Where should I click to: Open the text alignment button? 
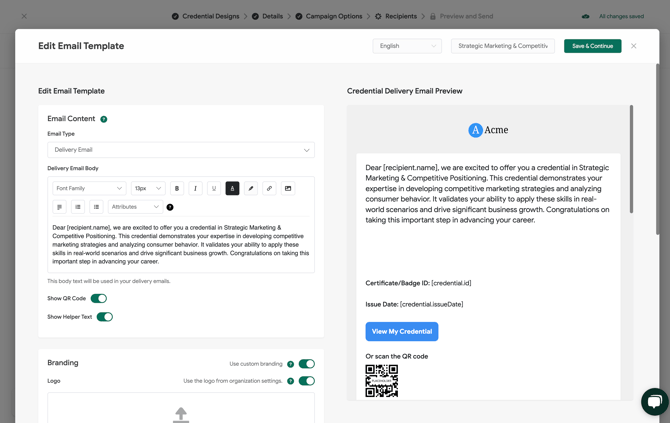coord(59,207)
